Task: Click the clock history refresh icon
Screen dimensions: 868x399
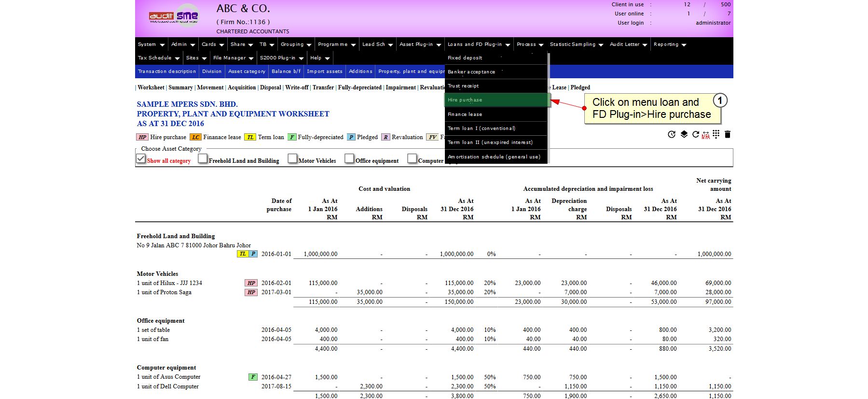Action: point(672,134)
